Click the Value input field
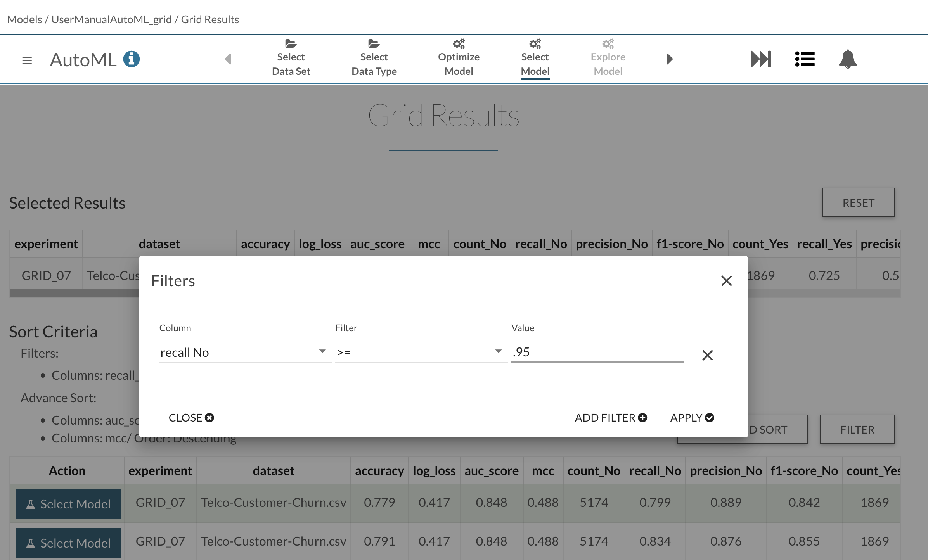The height and width of the screenshot is (560, 928). point(597,352)
